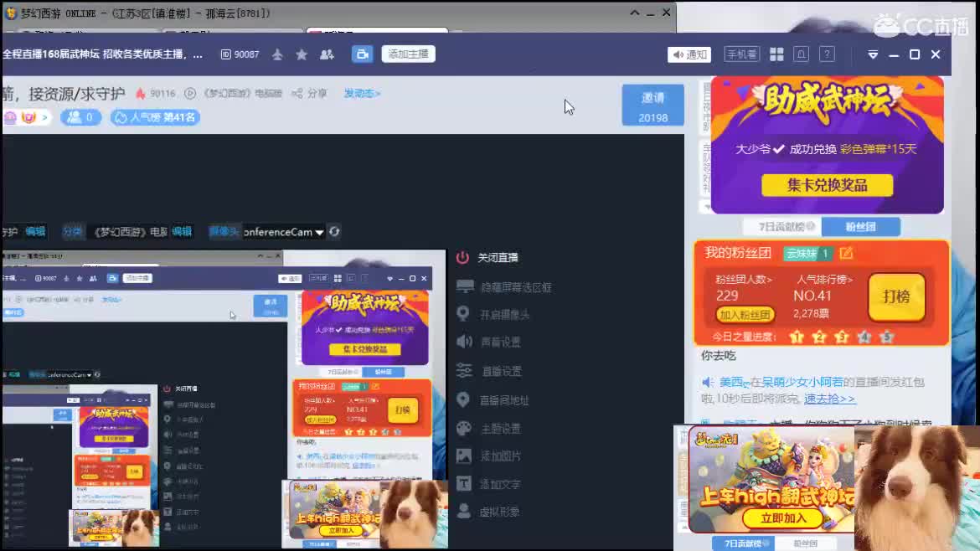Click 编辑 next to 守护
The height and width of the screenshot is (551, 980).
(x=36, y=232)
